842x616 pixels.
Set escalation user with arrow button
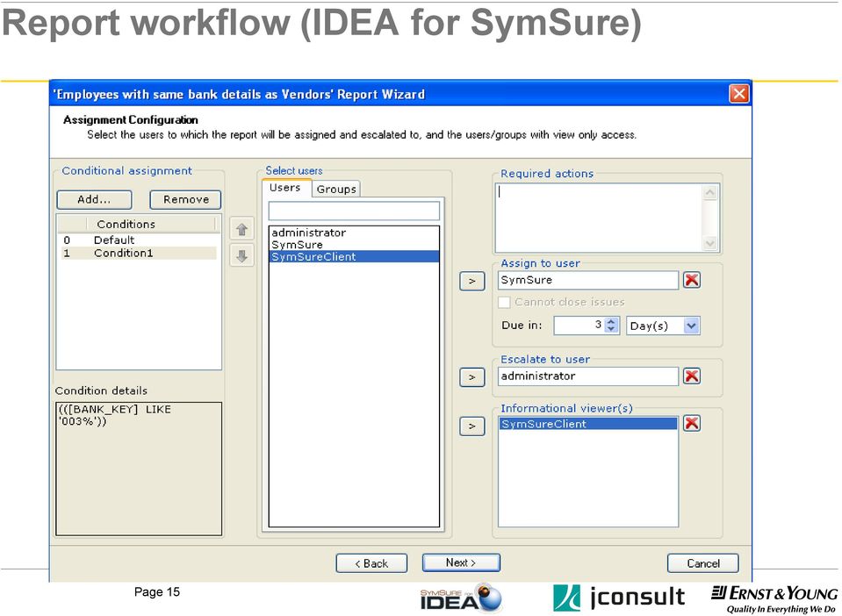pos(472,377)
